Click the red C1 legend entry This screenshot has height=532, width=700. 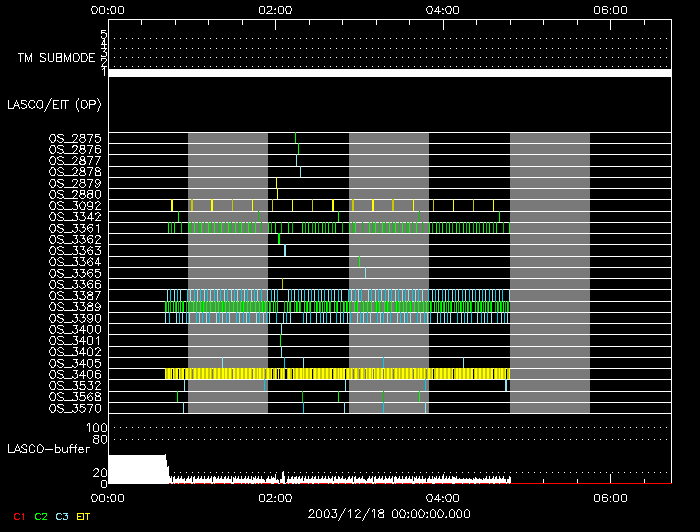coord(17,515)
